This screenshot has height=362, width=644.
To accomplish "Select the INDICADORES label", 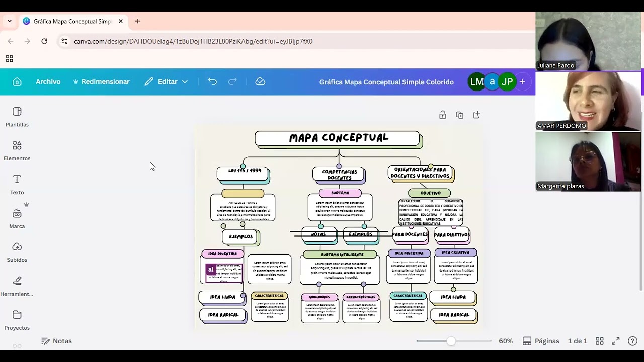I will click(x=319, y=297).
